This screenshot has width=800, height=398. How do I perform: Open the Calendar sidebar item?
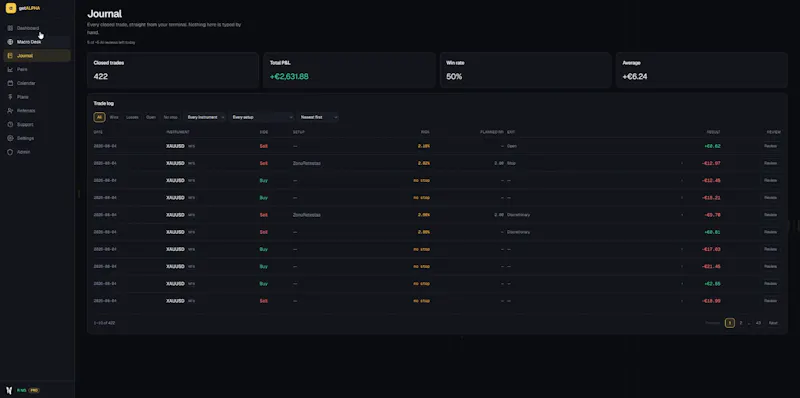37,83
